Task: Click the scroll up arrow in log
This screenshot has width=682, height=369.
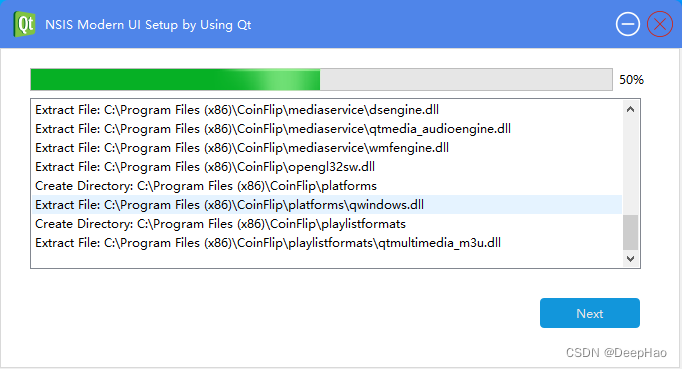Action: tap(630, 110)
